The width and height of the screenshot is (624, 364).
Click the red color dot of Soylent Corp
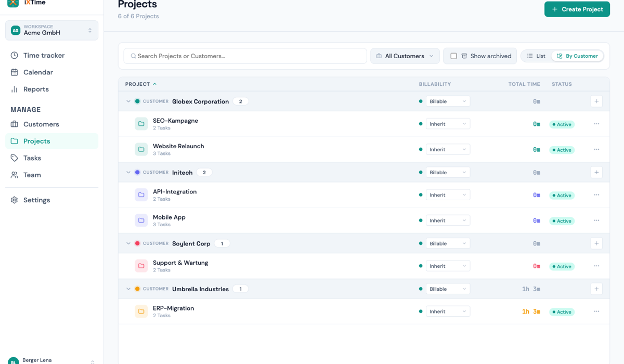coord(137,243)
